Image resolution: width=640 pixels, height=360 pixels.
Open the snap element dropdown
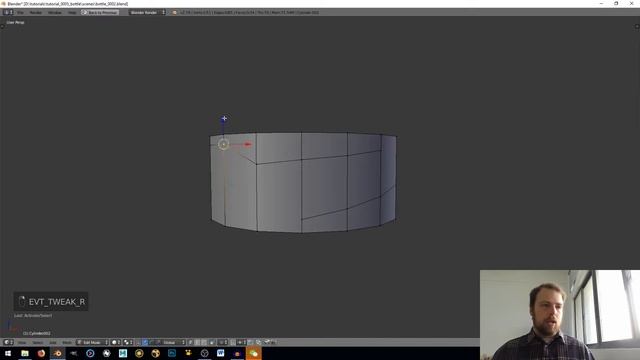(x=241, y=342)
